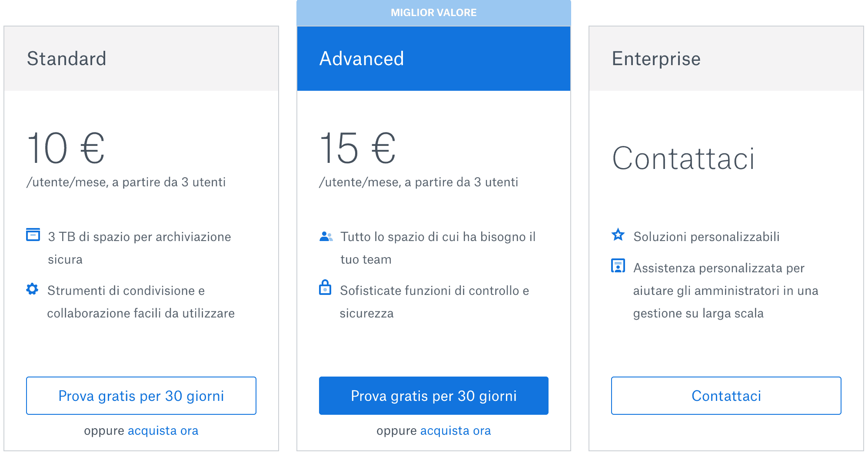Select the Enterprise plan header
The image size is (868, 453).
click(x=726, y=59)
